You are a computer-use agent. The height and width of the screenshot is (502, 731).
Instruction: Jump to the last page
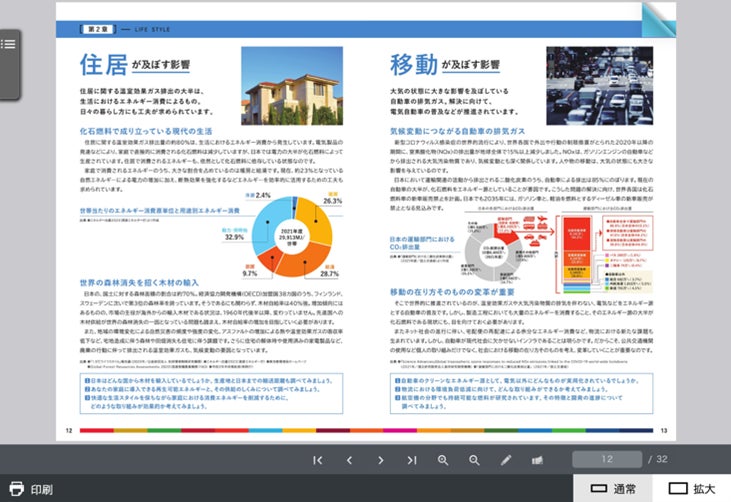click(412, 460)
